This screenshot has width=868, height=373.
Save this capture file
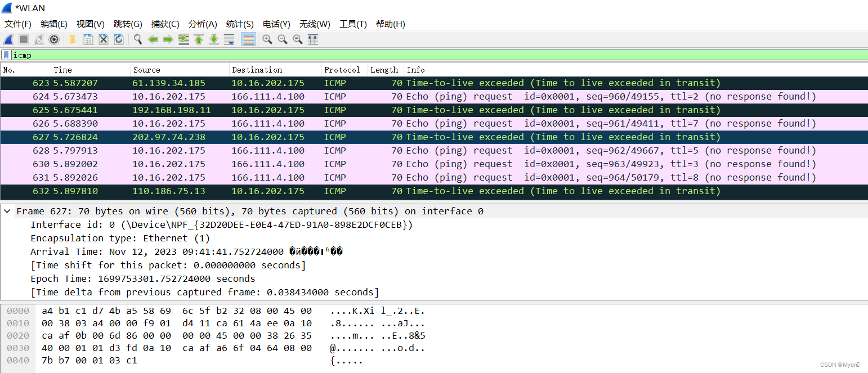(x=88, y=39)
